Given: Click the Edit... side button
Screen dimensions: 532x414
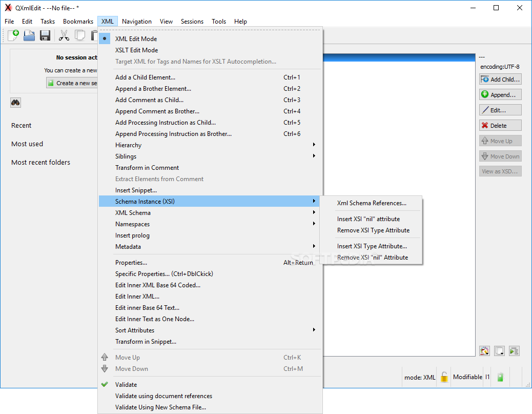Looking at the screenshot, I should click(x=500, y=110).
